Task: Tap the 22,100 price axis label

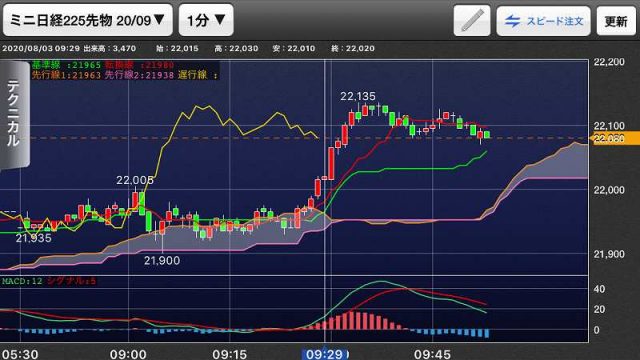Action: (x=609, y=126)
